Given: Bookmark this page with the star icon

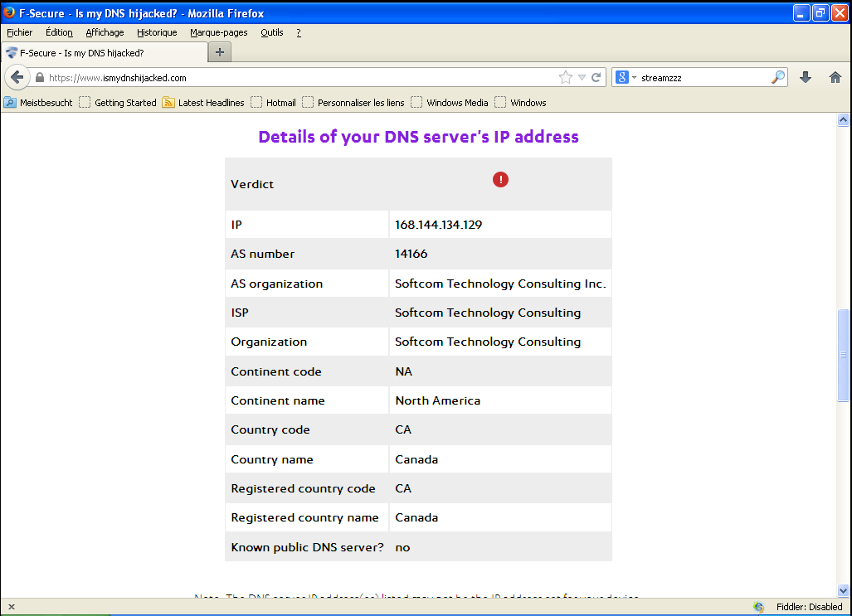Looking at the screenshot, I should (566, 78).
